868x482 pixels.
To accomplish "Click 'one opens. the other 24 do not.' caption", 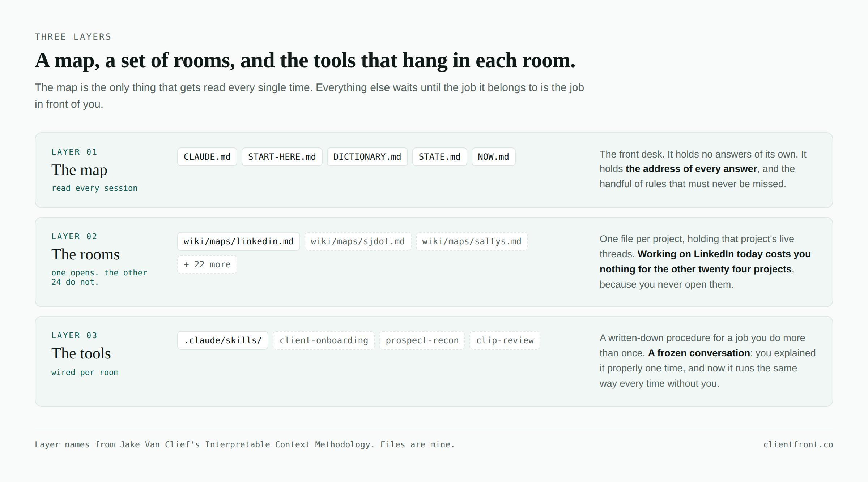I will click(x=99, y=277).
